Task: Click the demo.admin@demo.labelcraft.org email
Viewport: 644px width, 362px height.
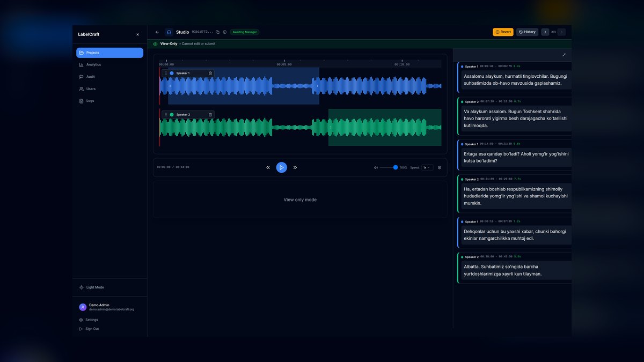Action: [x=112, y=309]
